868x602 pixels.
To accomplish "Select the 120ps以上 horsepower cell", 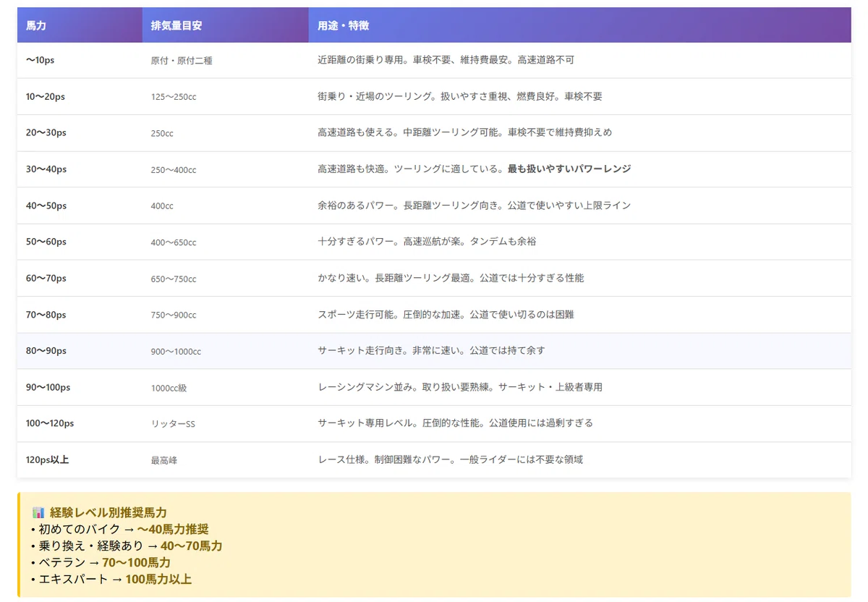I will click(x=80, y=460).
